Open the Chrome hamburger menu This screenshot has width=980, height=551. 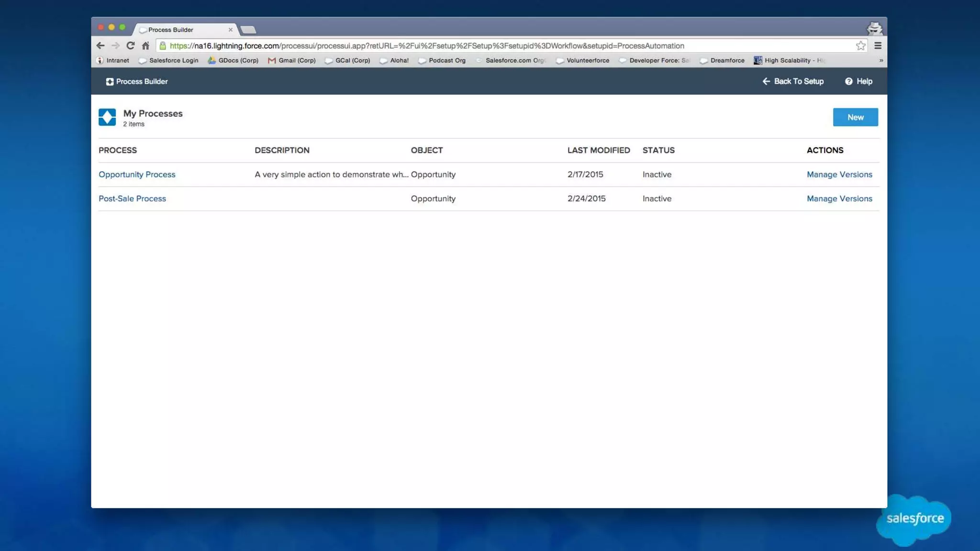(x=878, y=45)
